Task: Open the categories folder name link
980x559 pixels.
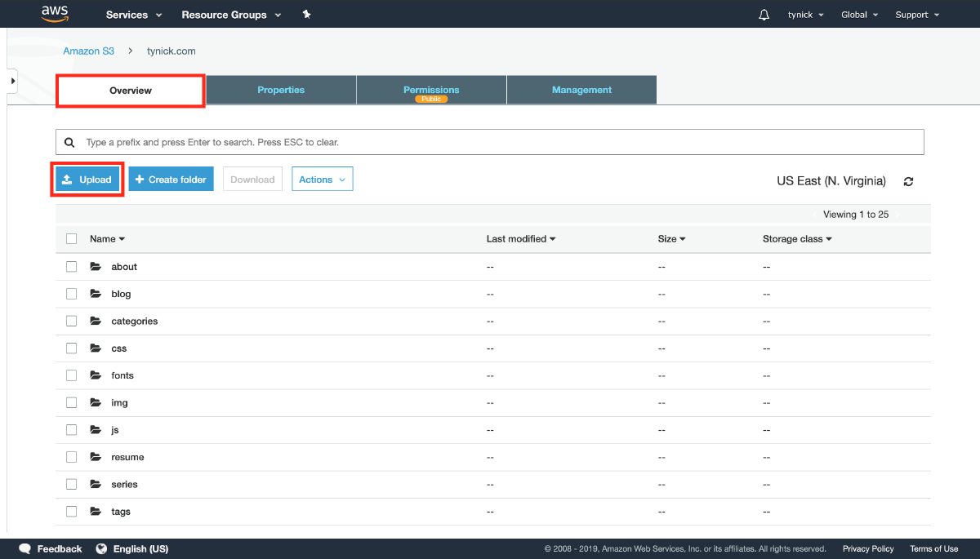Action: pyautogui.click(x=135, y=321)
